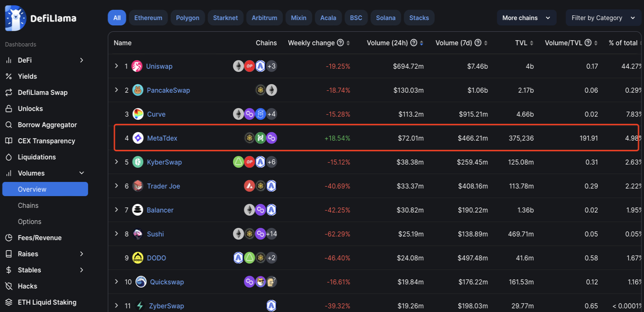
Task: Open Chains under Volumes in sidebar
Action: 28,206
